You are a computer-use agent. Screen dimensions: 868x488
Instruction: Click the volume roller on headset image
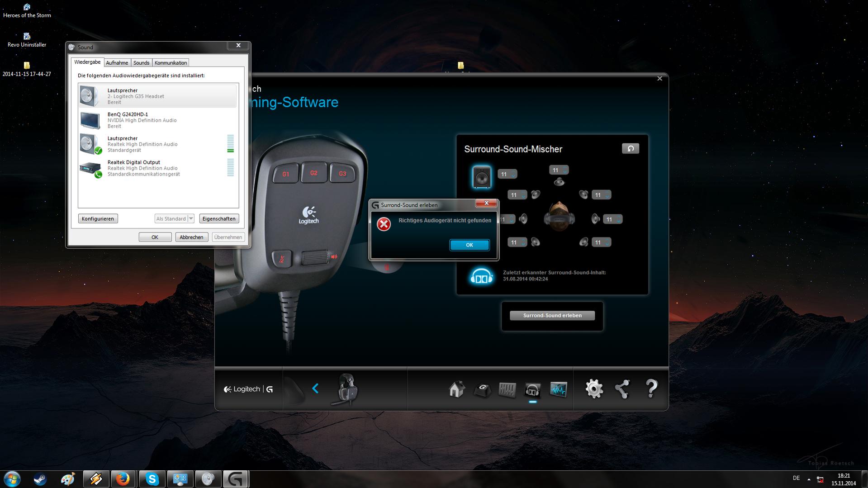(x=315, y=257)
